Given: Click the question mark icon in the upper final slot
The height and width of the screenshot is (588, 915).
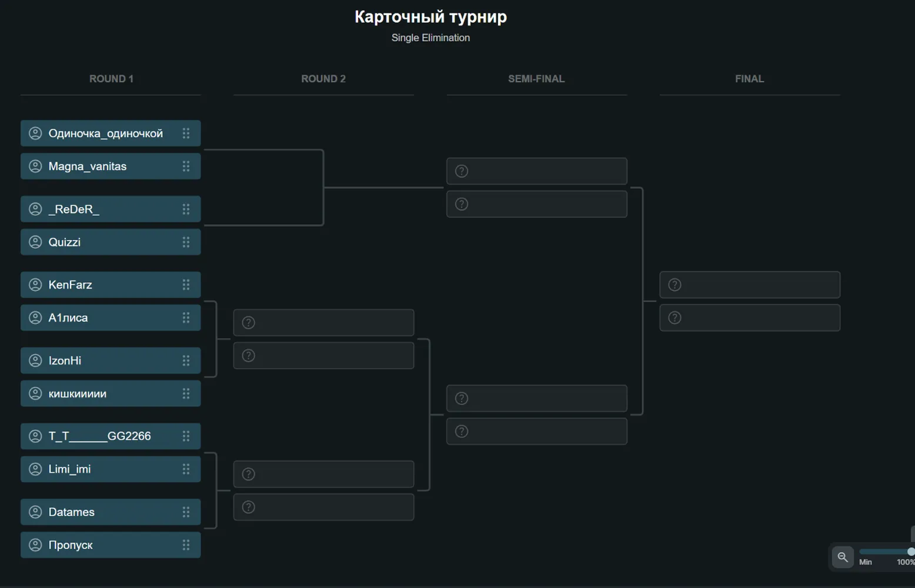Looking at the screenshot, I should point(674,285).
